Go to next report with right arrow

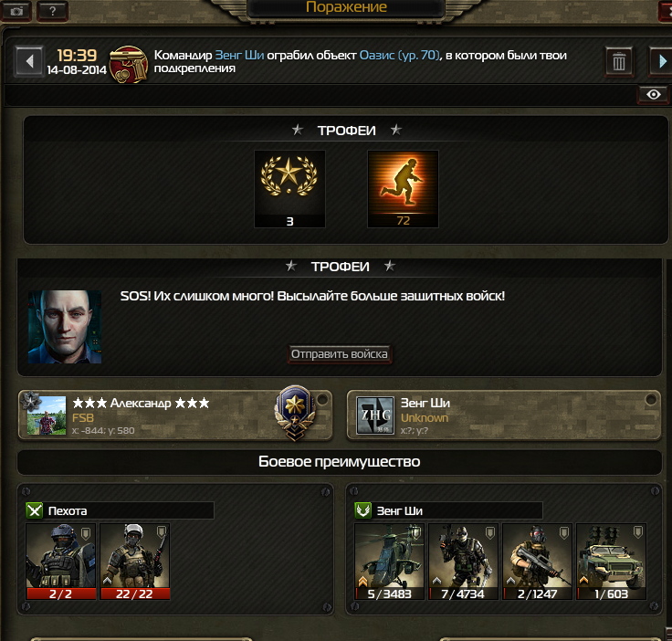662,62
